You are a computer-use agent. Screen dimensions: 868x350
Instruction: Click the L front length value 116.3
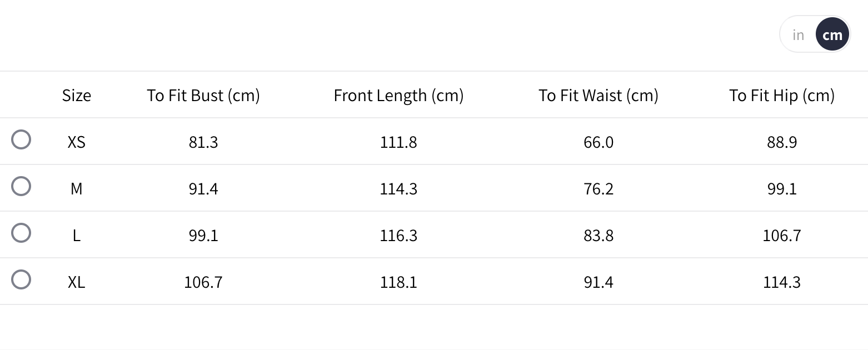(x=398, y=236)
